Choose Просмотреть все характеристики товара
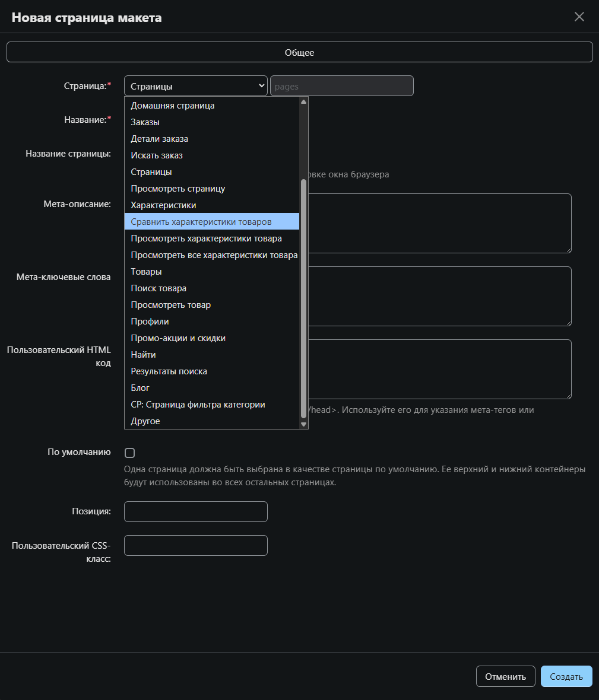The width and height of the screenshot is (599, 700). 214,255
